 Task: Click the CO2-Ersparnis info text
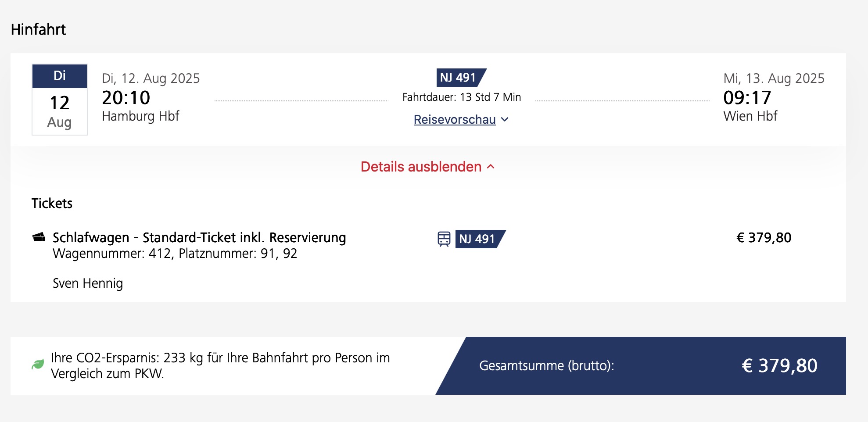(x=220, y=365)
